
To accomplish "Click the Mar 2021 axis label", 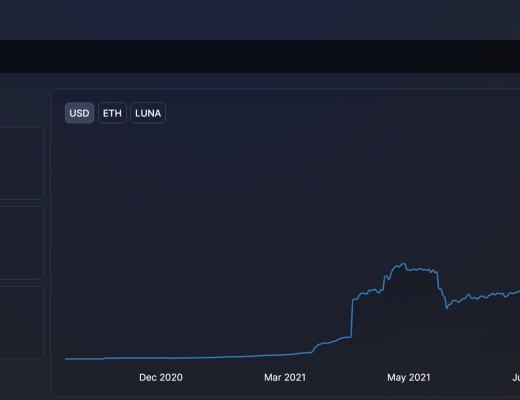I will [x=285, y=377].
